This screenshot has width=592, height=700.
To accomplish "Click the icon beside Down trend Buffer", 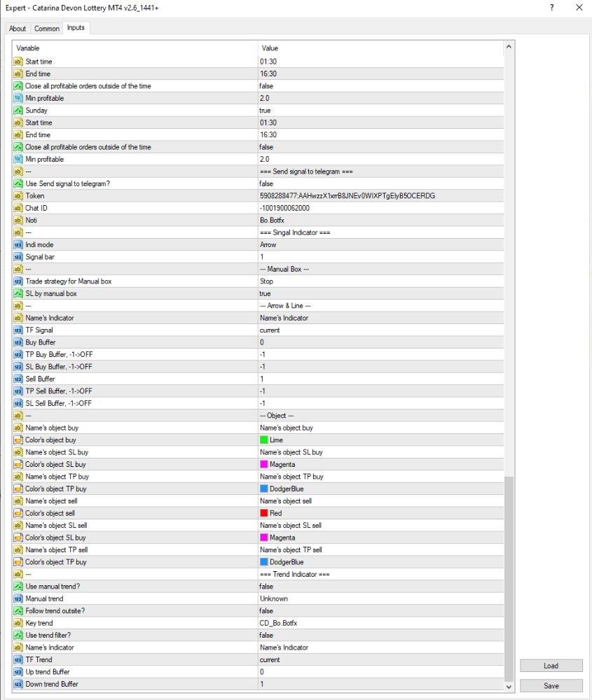I will 18,684.
